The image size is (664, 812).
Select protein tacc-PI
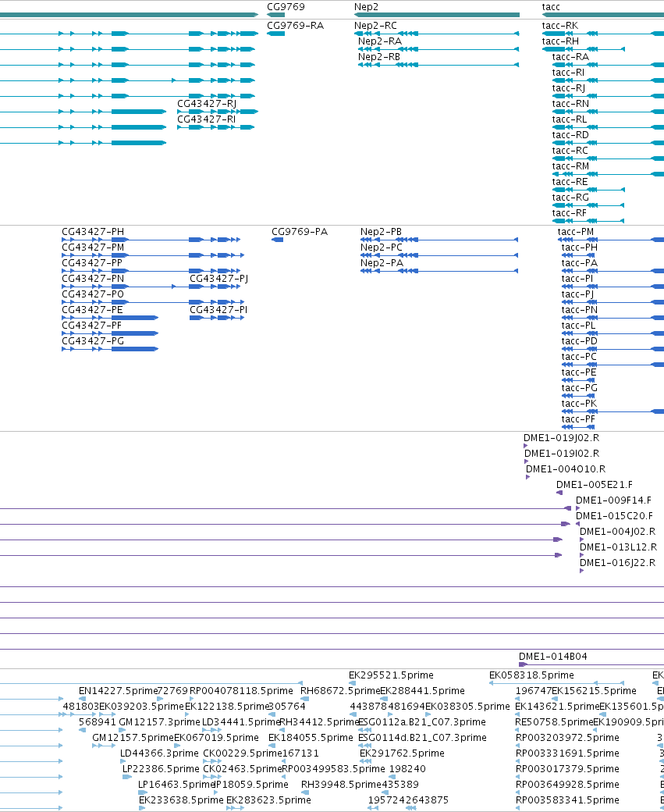tap(577, 278)
